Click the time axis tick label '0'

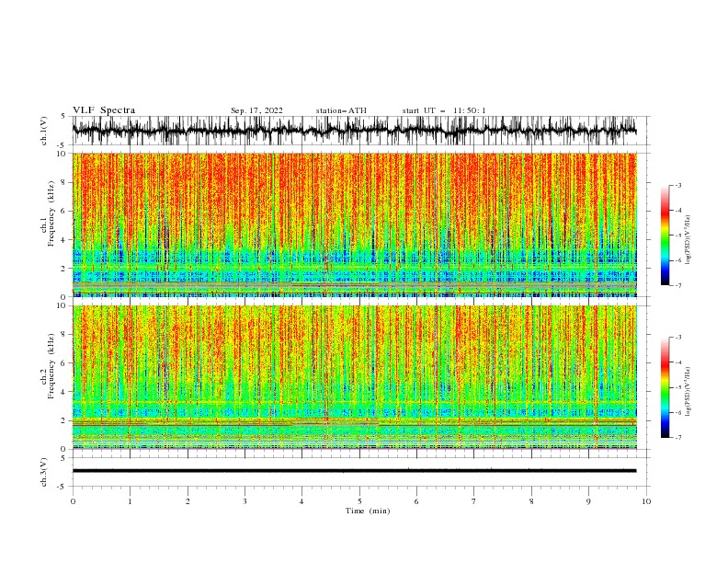pyautogui.click(x=73, y=501)
